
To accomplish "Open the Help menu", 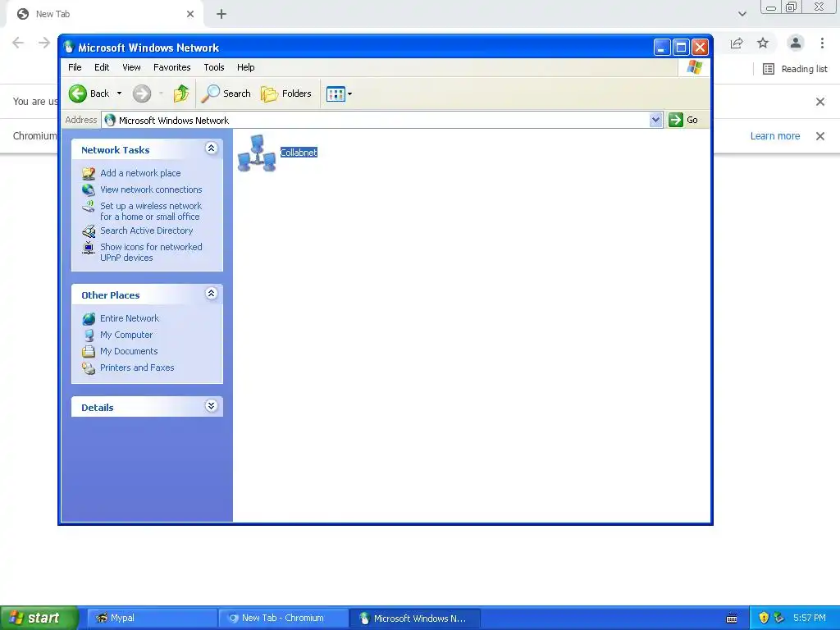I will coord(246,67).
